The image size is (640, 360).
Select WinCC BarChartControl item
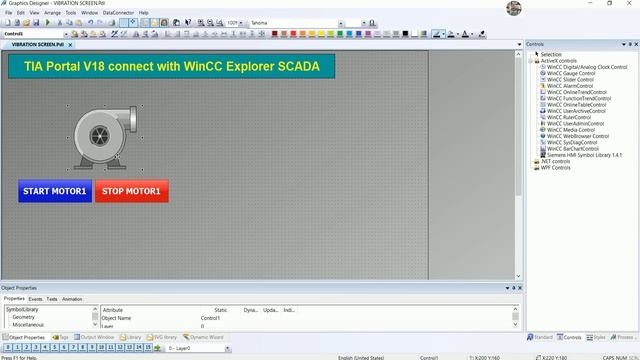573,149
